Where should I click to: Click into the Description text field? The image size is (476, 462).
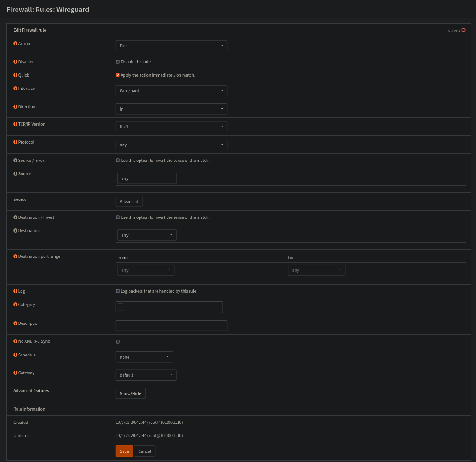(x=171, y=326)
